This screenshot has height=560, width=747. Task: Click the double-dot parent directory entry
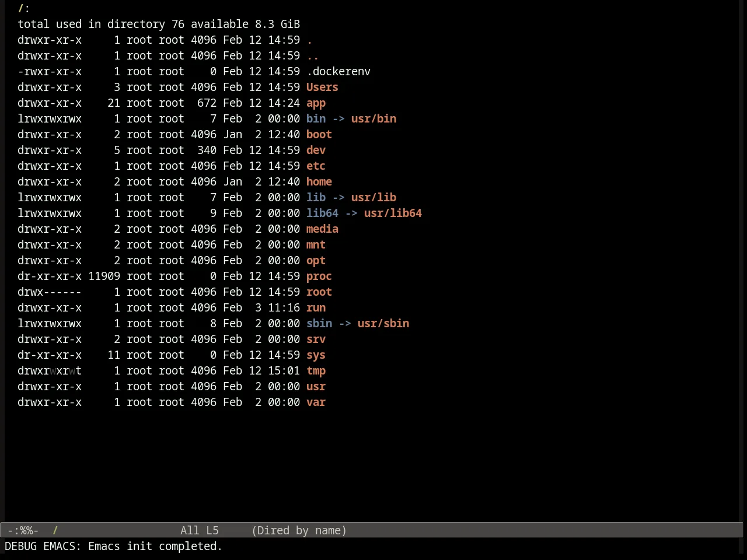(x=313, y=56)
